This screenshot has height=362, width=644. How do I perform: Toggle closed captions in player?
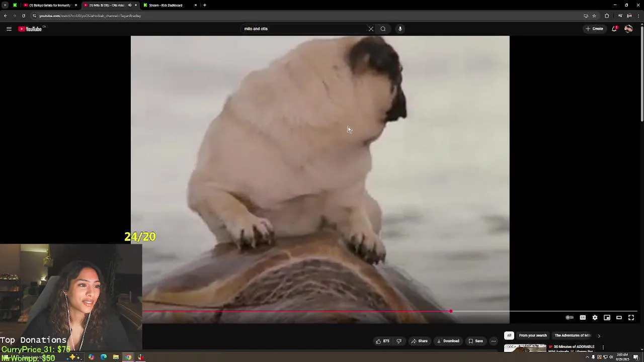583,317
